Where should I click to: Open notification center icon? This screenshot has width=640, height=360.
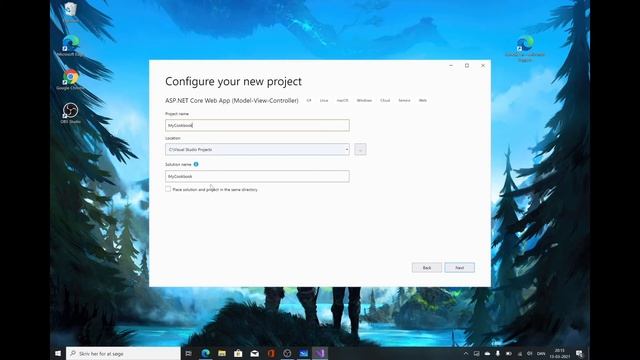(579, 353)
